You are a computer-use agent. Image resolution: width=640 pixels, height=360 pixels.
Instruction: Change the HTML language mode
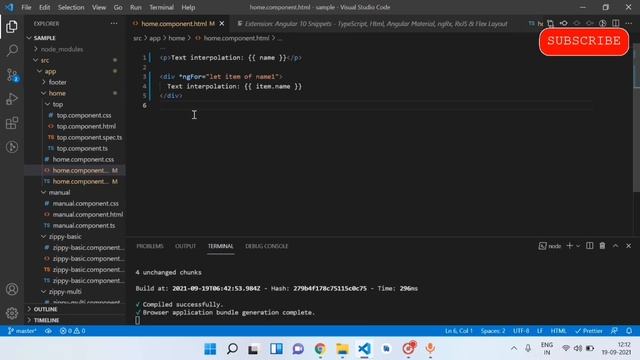point(558,331)
